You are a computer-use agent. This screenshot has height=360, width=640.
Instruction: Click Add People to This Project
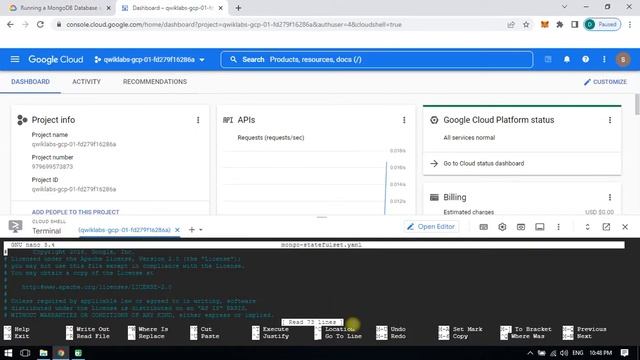click(76, 212)
